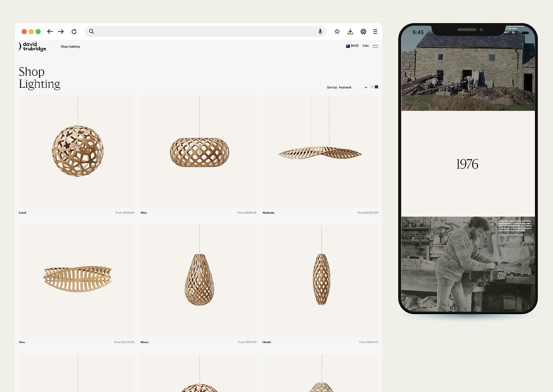Click the Coral product name
The width and height of the screenshot is (553, 392).
[x=23, y=213]
